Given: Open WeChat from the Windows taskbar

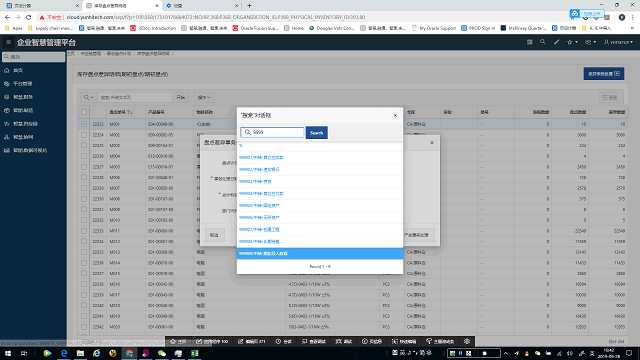Looking at the screenshot, I should (x=162, y=353).
